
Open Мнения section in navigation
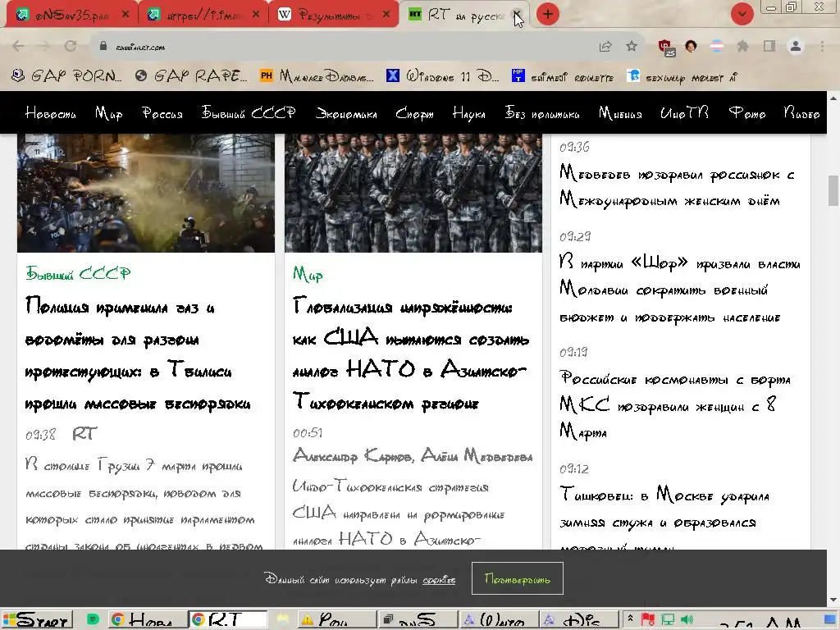tap(620, 113)
